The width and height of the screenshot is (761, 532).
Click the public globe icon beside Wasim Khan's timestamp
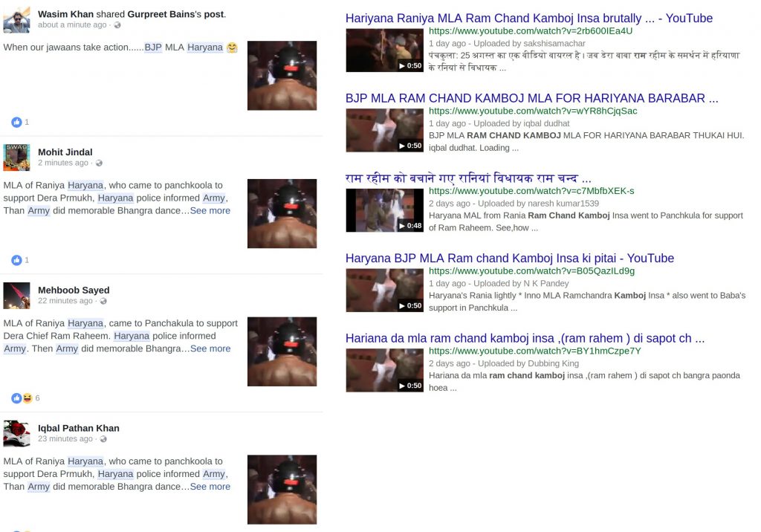tap(117, 25)
